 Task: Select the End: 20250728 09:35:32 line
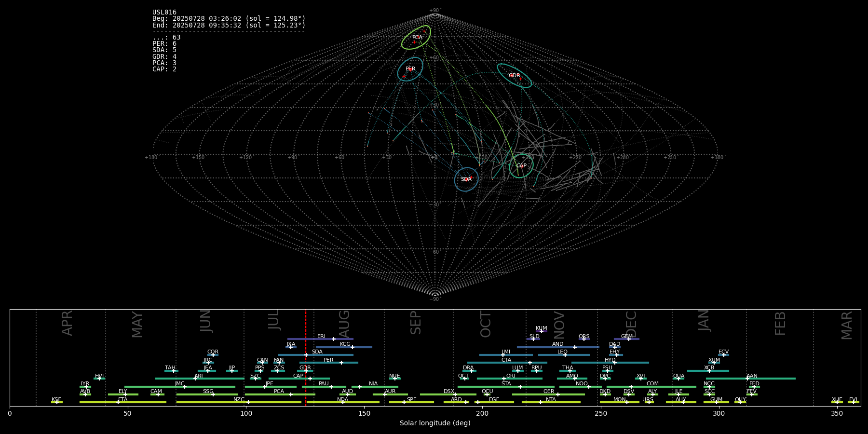coord(229,25)
